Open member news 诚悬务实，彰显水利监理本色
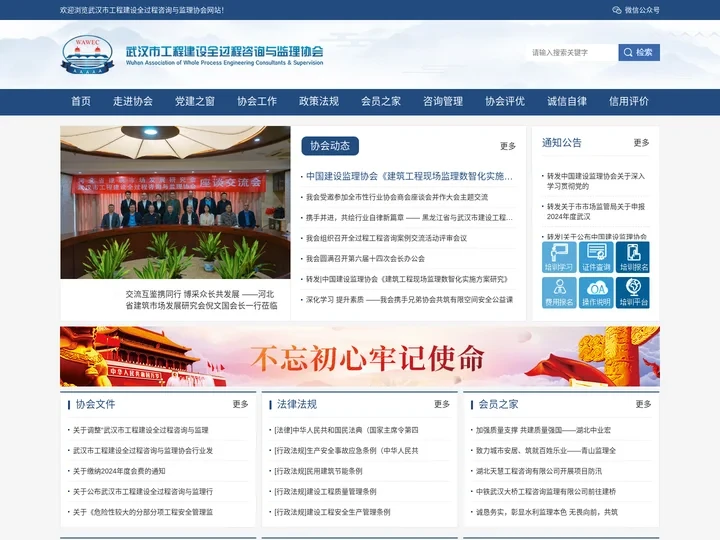 (546, 512)
